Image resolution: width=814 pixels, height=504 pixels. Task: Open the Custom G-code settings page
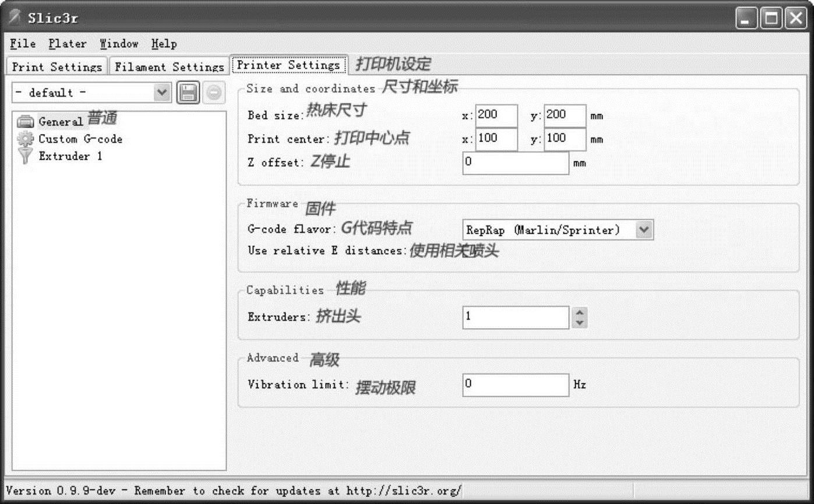click(80, 139)
